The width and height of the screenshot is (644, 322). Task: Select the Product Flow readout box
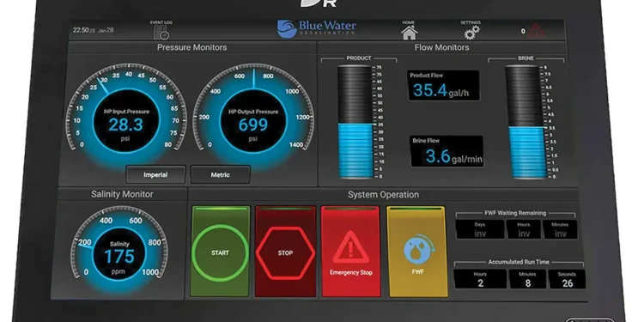pyautogui.click(x=444, y=85)
